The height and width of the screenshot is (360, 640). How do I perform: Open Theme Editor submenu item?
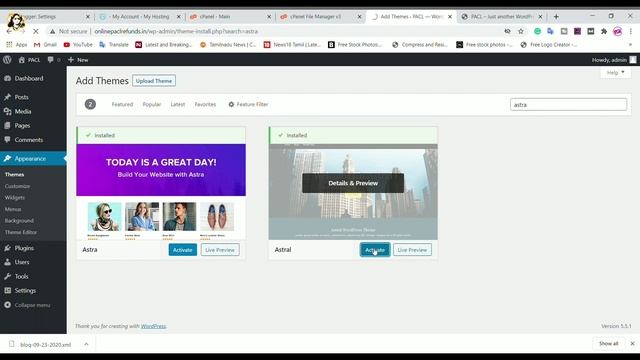coord(21,232)
